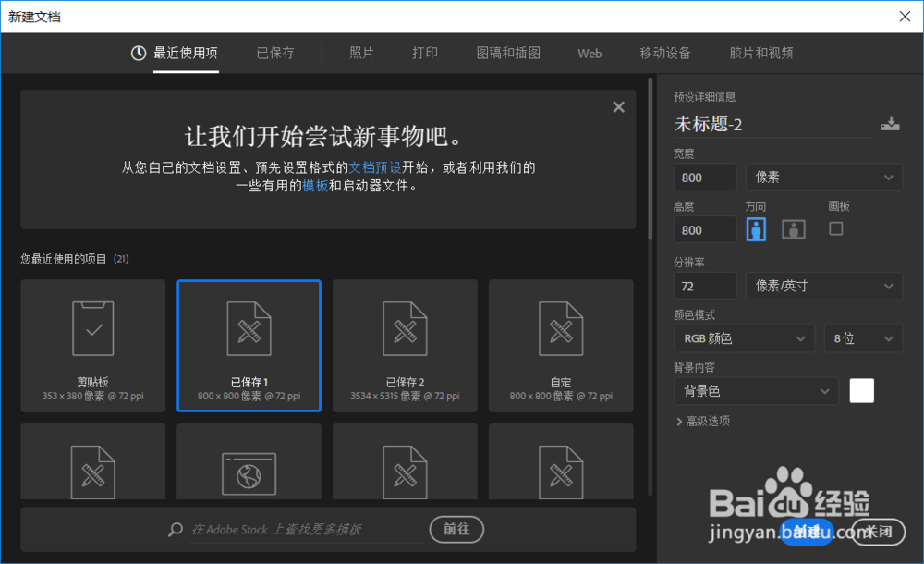Screen dimensions: 924x564
Task: Expand 高级选项 advanced options
Action: [703, 422]
